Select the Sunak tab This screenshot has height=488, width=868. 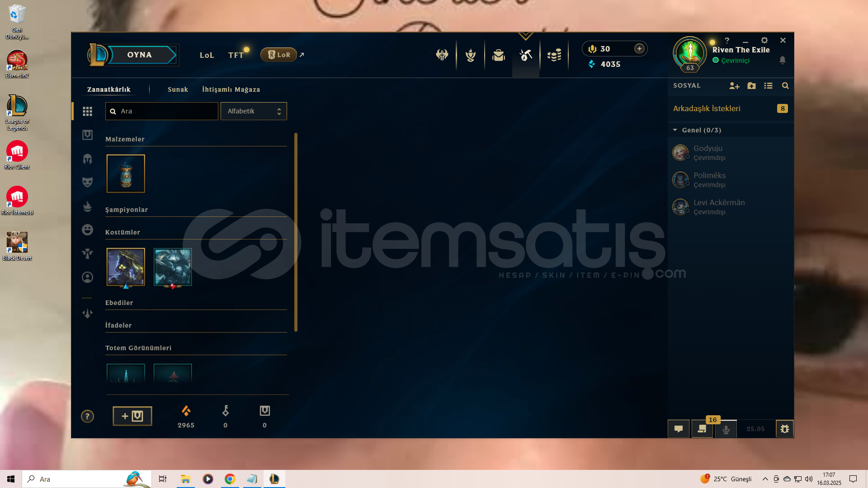(x=178, y=89)
